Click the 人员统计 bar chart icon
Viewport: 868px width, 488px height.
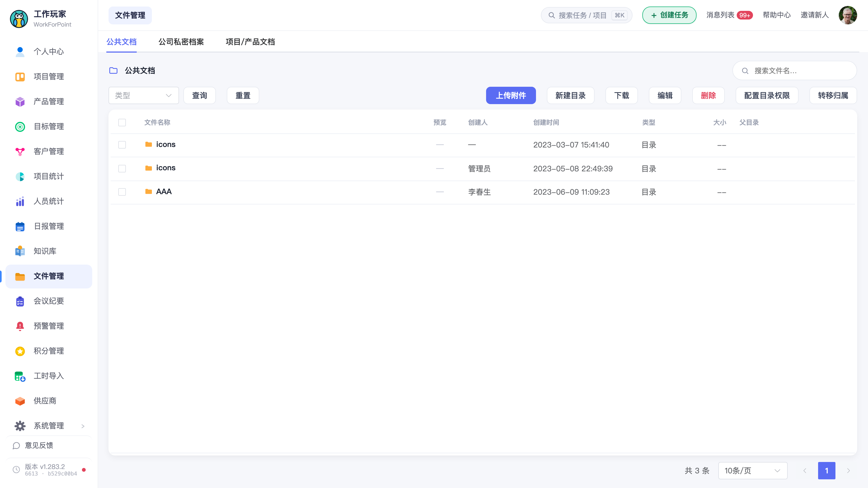click(20, 201)
